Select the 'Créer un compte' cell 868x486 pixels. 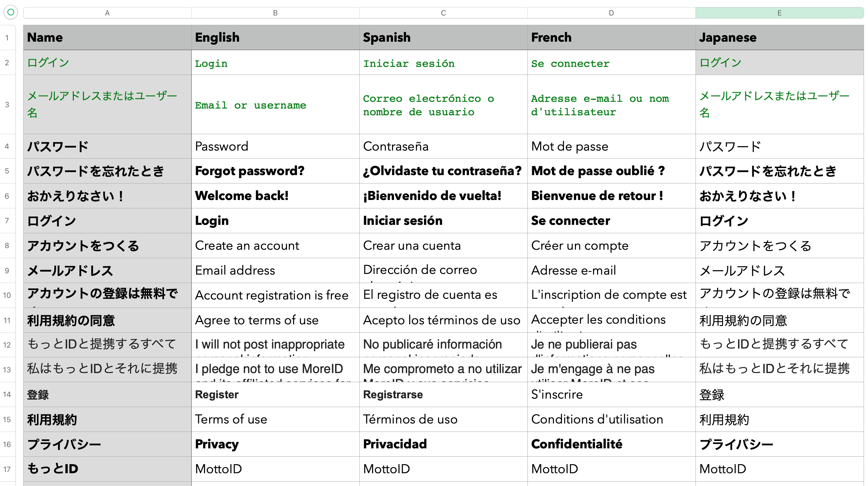pos(611,246)
